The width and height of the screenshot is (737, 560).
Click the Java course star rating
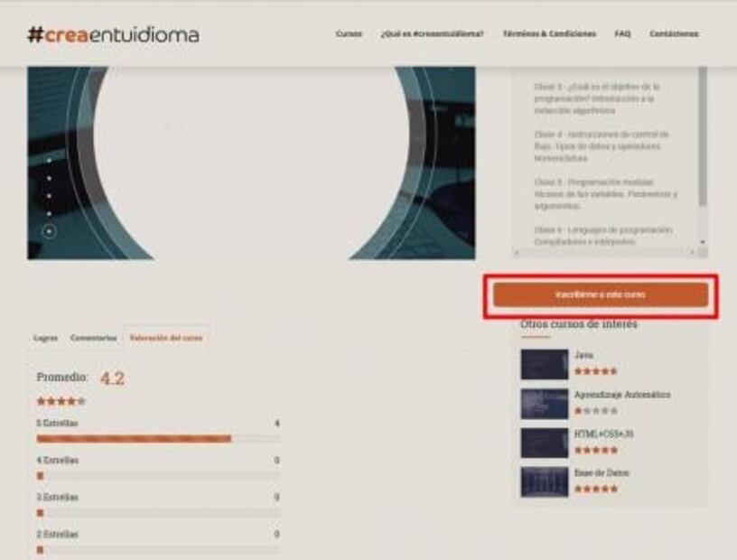(596, 371)
